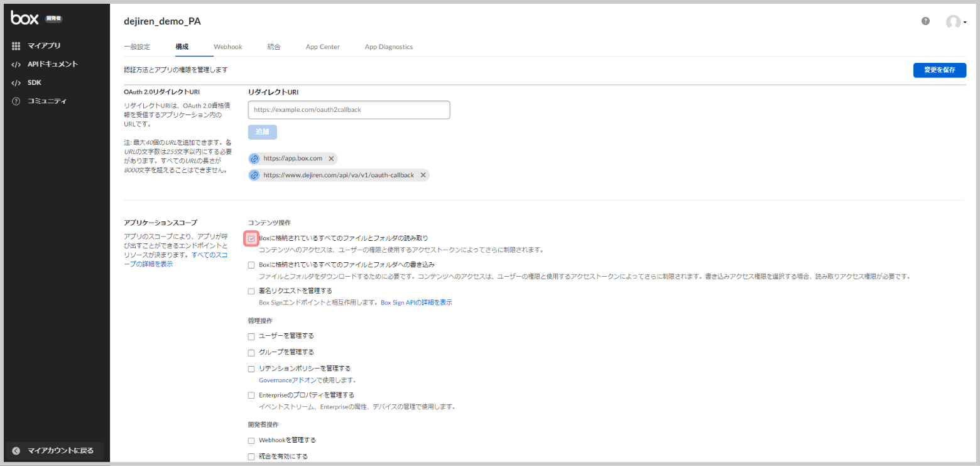Uncheck the read all files and folders checkbox

[x=251, y=238]
